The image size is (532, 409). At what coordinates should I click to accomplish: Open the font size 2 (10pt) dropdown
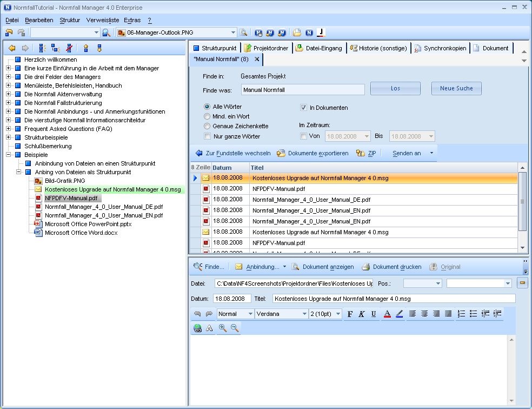coord(338,314)
